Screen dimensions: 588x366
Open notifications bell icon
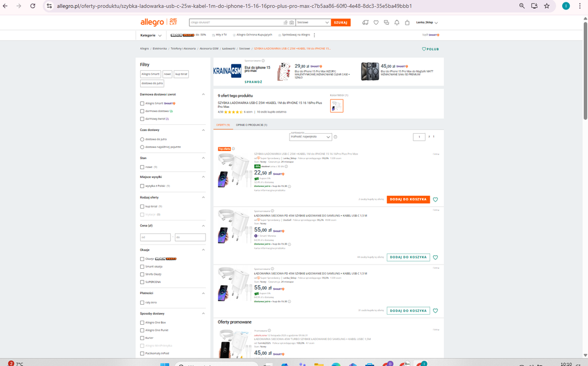point(397,22)
